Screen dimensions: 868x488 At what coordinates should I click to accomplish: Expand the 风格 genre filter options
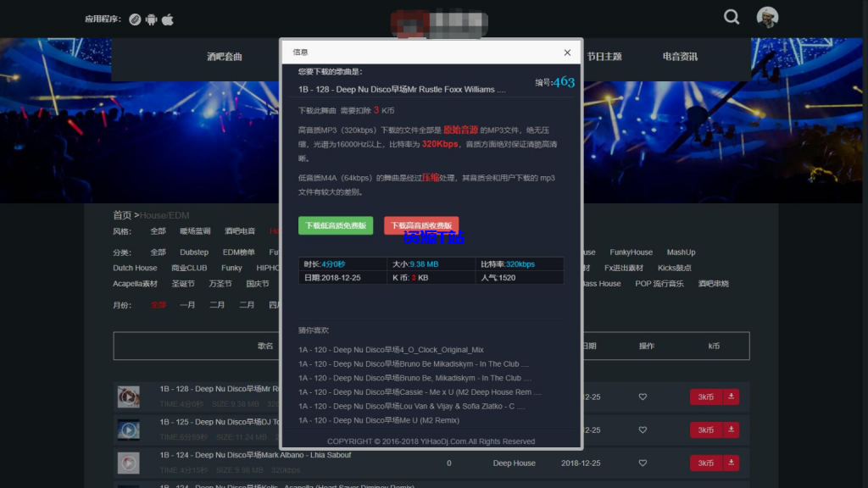[123, 230]
